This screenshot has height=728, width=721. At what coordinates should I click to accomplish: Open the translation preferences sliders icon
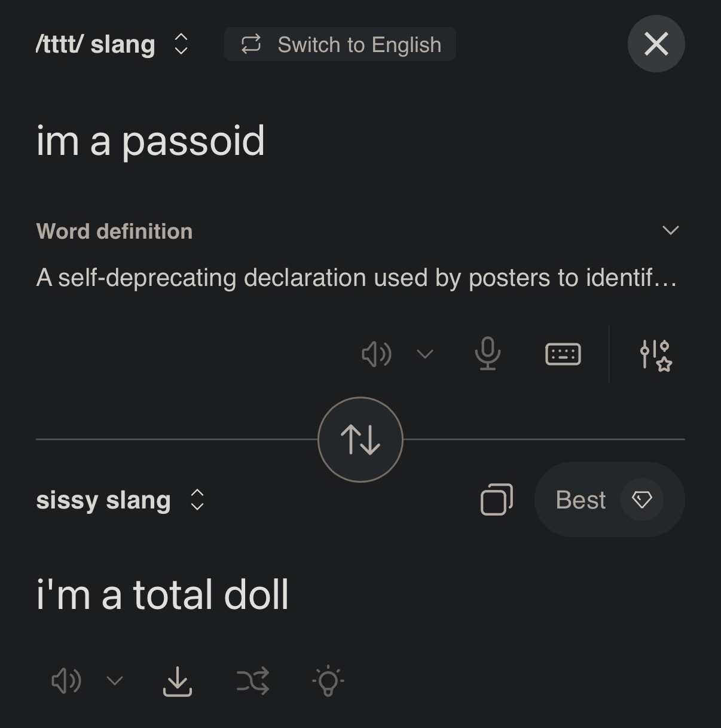tap(655, 355)
